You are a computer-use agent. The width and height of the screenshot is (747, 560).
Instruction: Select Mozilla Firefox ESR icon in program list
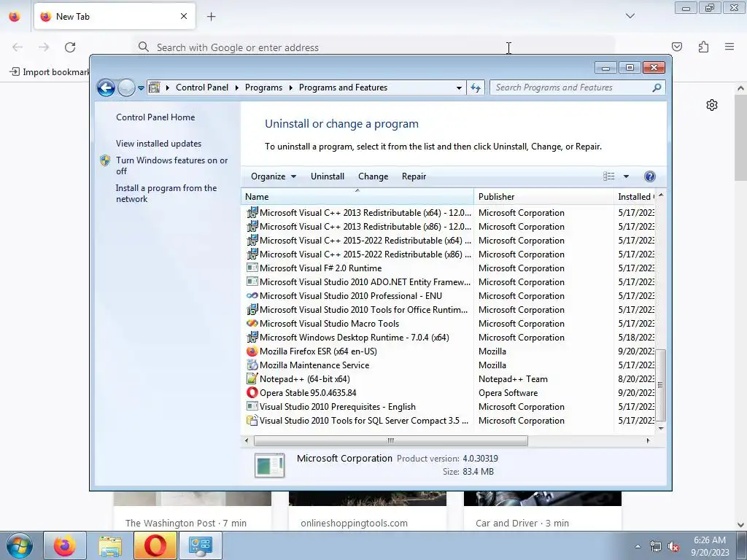coord(252,351)
